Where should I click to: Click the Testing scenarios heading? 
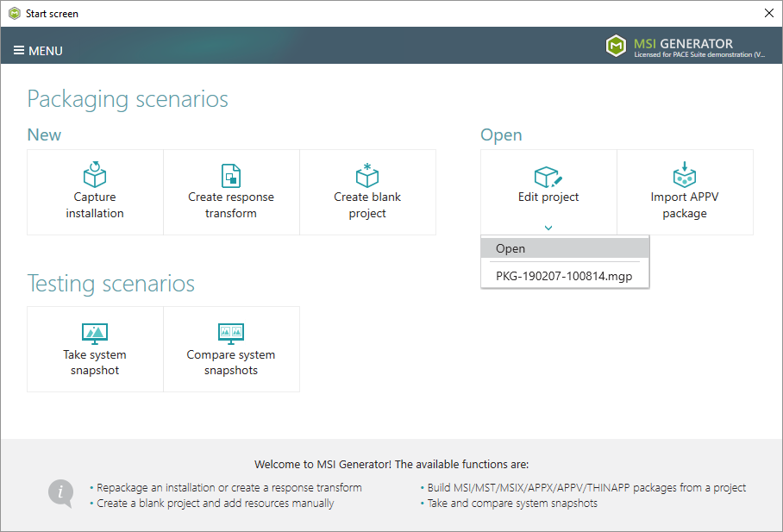pyautogui.click(x=111, y=284)
